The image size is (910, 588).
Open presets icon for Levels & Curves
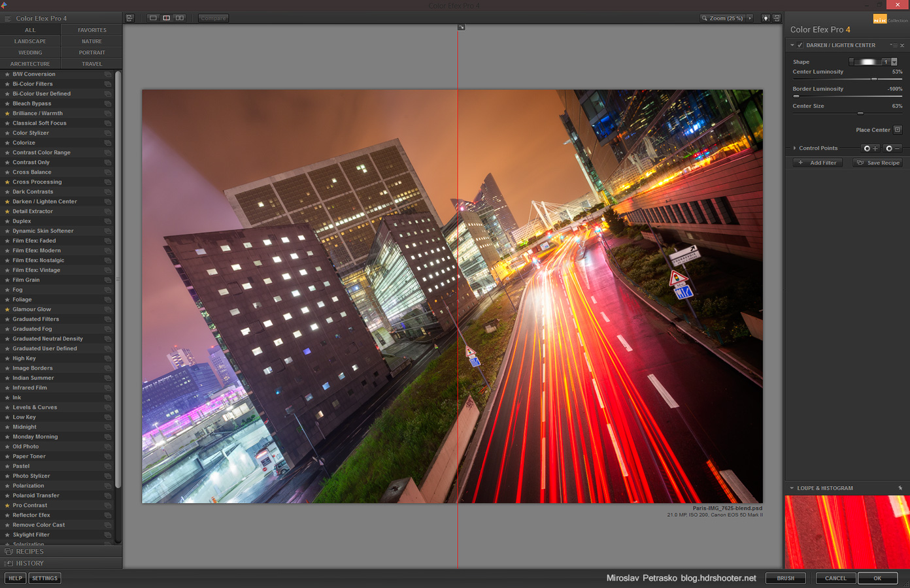click(x=108, y=408)
